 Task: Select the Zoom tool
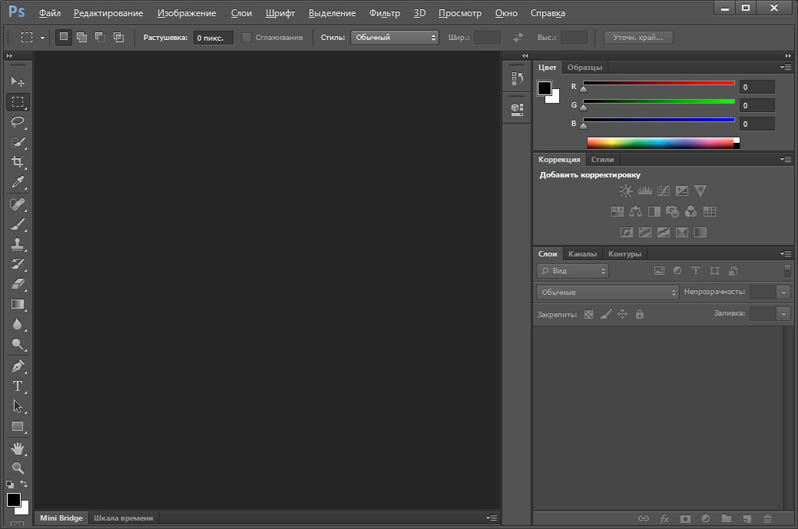click(x=17, y=468)
